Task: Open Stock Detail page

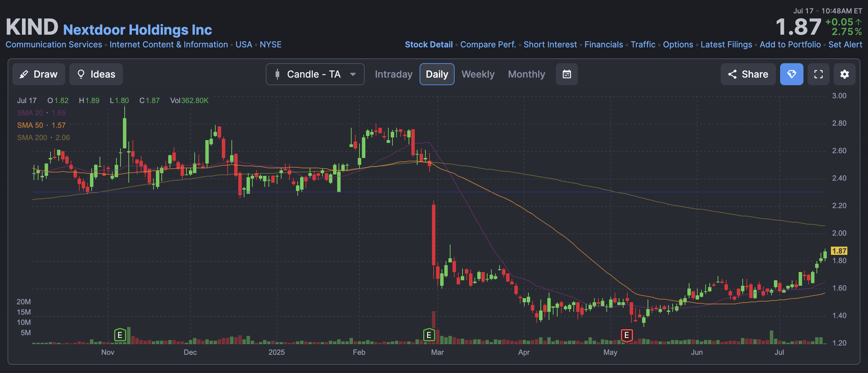Action: (x=429, y=45)
